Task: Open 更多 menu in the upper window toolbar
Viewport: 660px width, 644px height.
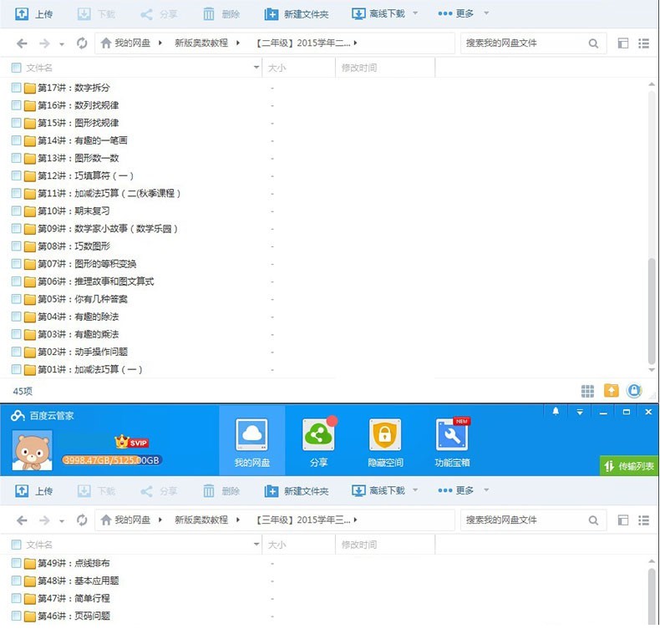Action: click(x=456, y=13)
